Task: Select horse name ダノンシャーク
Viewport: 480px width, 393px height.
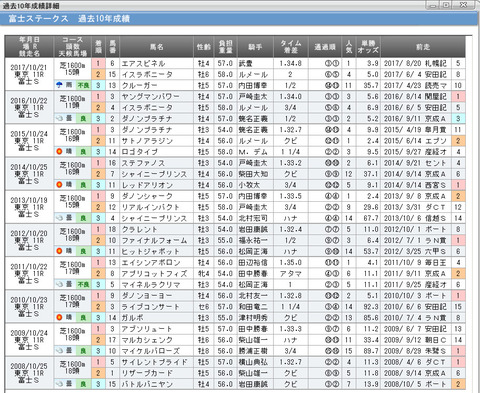Action: coord(147,196)
